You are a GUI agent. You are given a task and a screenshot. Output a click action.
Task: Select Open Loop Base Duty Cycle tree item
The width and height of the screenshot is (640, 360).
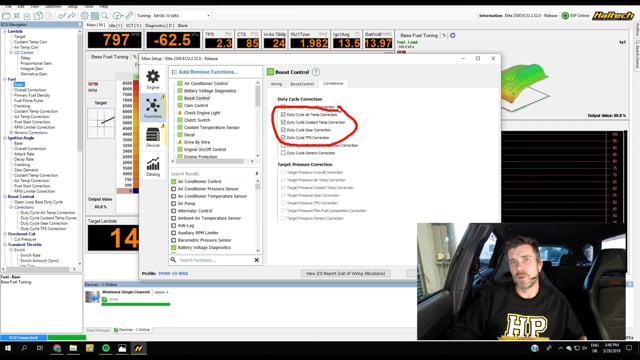[38, 202]
